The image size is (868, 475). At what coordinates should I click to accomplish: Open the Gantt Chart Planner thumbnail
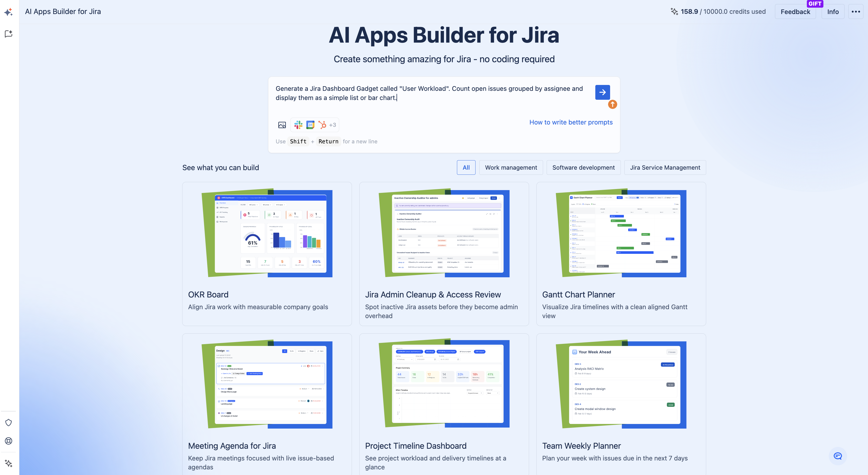[621, 233]
